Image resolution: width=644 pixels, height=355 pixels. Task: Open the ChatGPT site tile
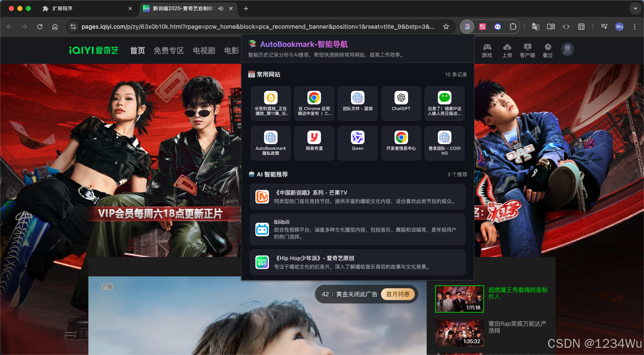coord(401,104)
